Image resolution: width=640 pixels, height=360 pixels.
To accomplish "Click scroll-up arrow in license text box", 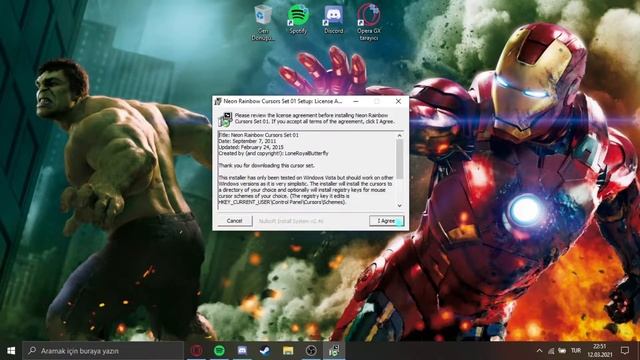I will point(400,135).
